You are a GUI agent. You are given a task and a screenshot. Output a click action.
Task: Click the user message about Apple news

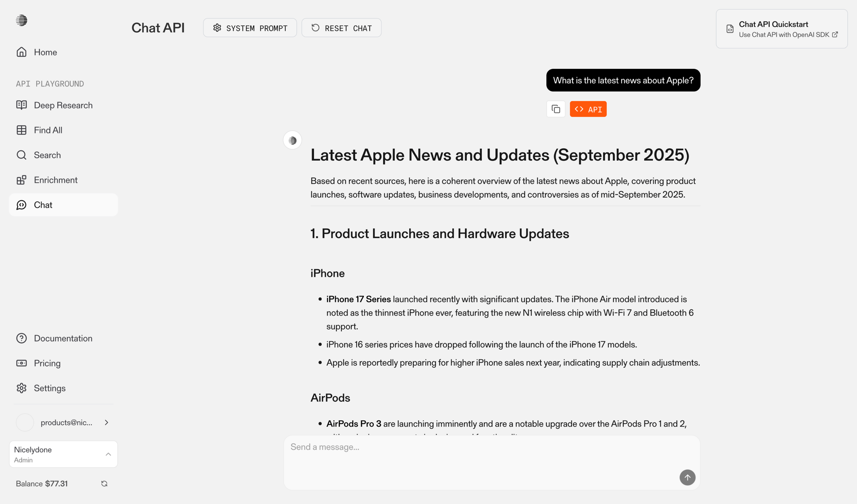pos(623,80)
